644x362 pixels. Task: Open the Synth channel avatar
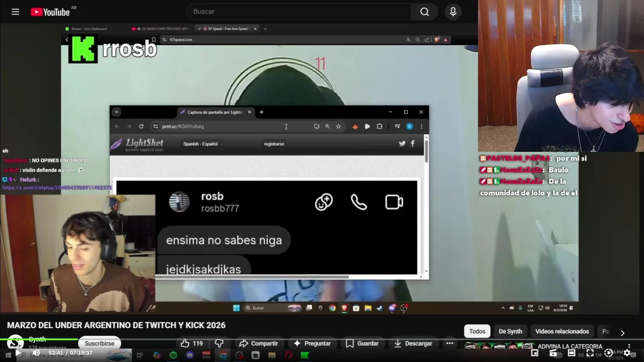[x=15, y=343]
